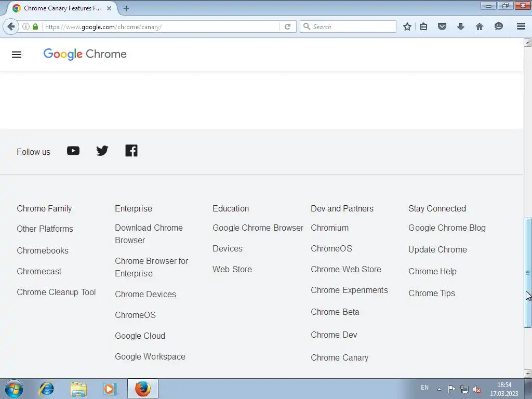This screenshot has width=532, height=399.
Task: Open Windows Media Player from the taskbar
Action: click(110, 389)
